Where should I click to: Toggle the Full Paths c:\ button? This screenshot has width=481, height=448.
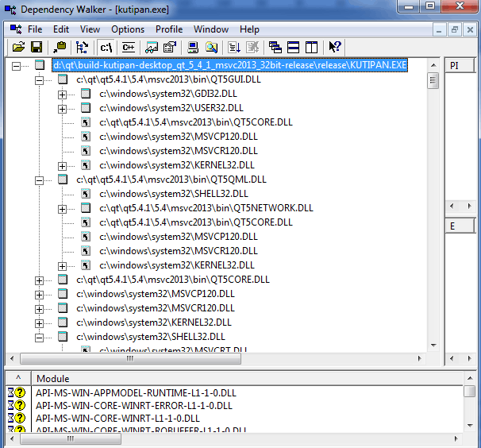(x=106, y=48)
